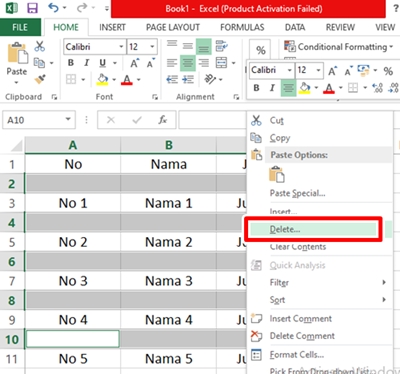Click the Decrease Indent icon in ribbon

point(172,79)
